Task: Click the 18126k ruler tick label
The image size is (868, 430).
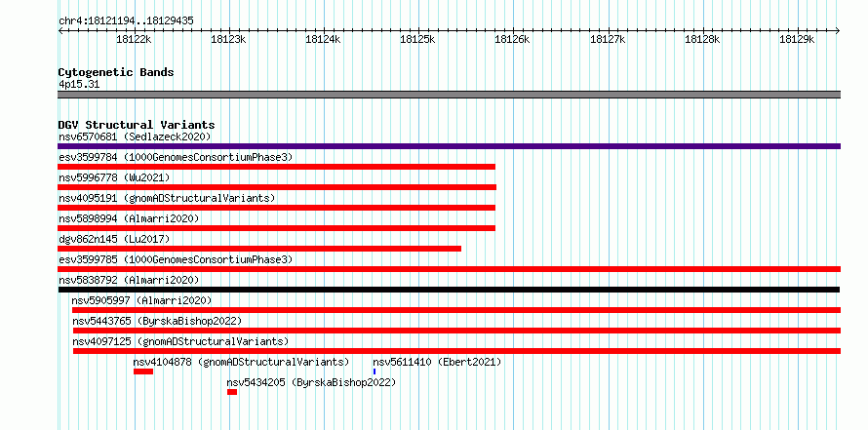Action: pyautogui.click(x=512, y=40)
